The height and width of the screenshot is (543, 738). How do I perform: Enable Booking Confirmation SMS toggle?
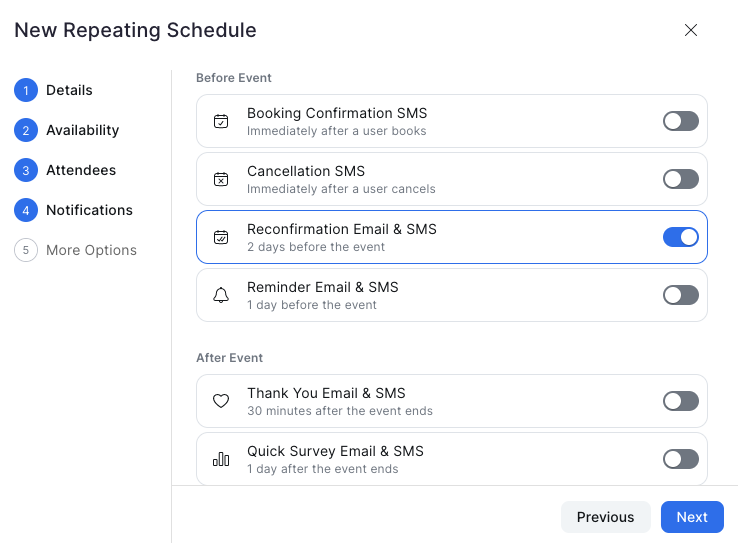click(x=680, y=122)
